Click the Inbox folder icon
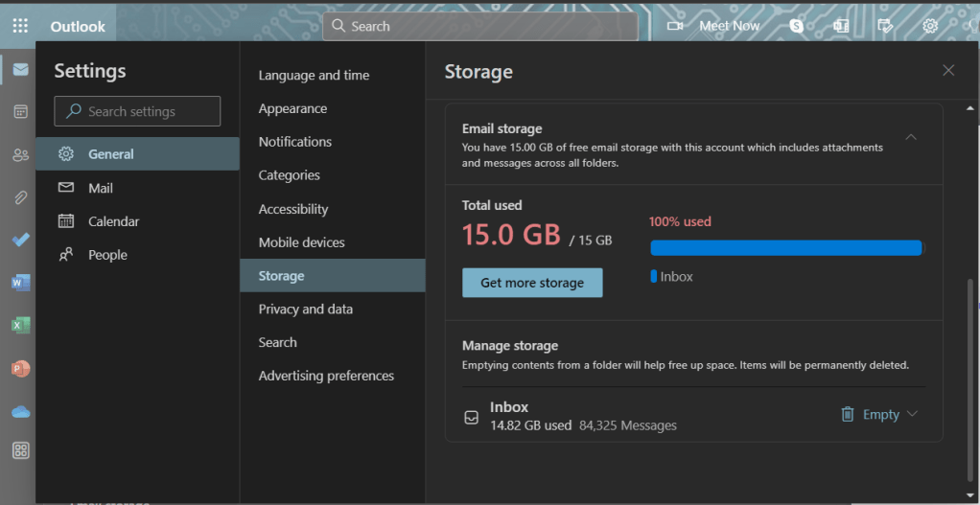Viewport: 980px width, 505px height. click(x=471, y=417)
